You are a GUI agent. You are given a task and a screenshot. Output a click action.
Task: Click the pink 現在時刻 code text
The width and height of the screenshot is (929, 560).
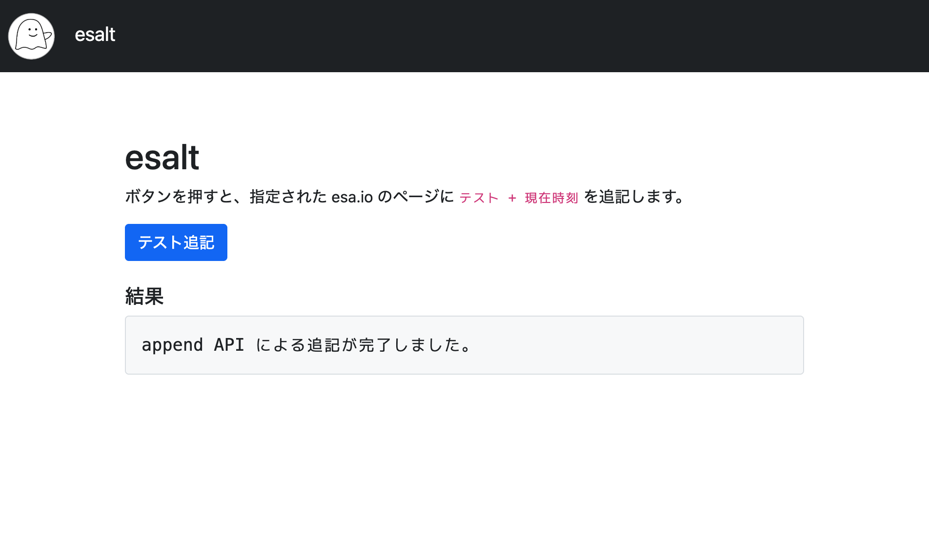[551, 198]
